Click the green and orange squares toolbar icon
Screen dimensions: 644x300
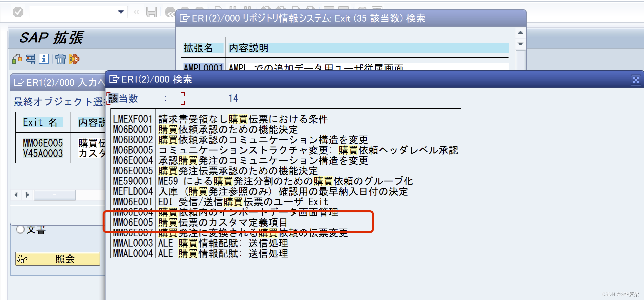pos(17,59)
